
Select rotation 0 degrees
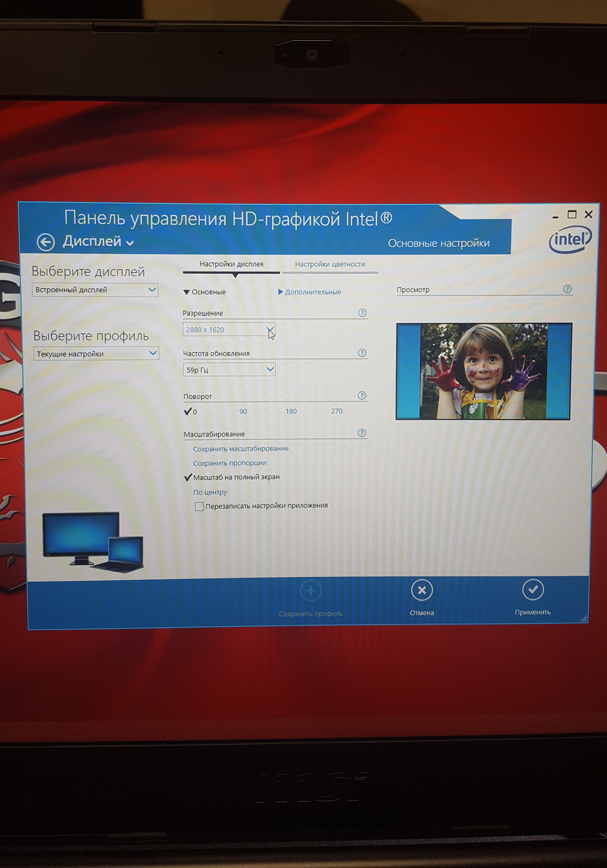point(190,411)
